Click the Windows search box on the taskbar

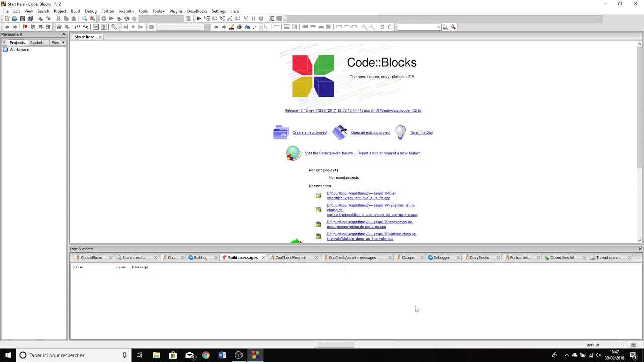point(73,355)
